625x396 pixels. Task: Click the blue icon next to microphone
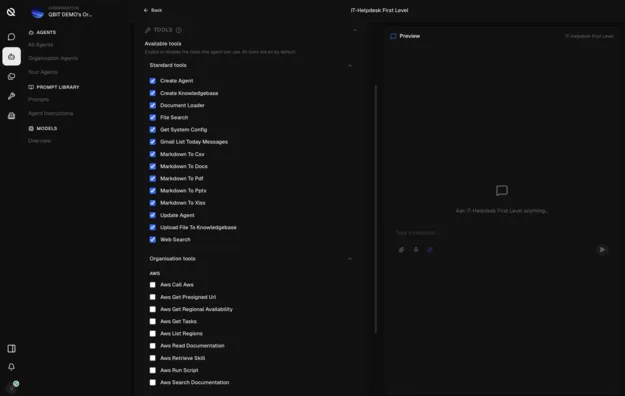coord(430,250)
